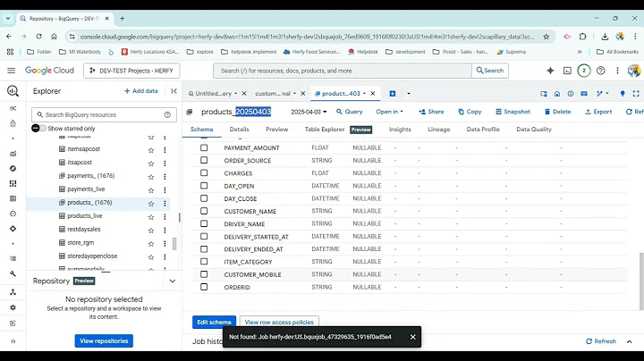The image size is (644, 361).
Task: Open Chrome tab search dropdown
Action: (x=8, y=19)
